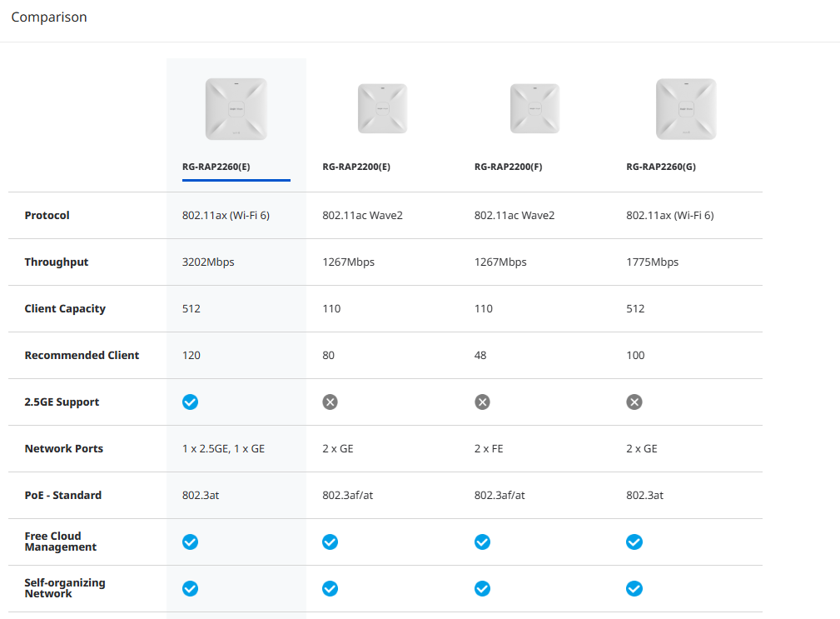Click Free Cloud Management checkmark for RG-RAP2260(E)
840x619 pixels.
pyautogui.click(x=190, y=542)
